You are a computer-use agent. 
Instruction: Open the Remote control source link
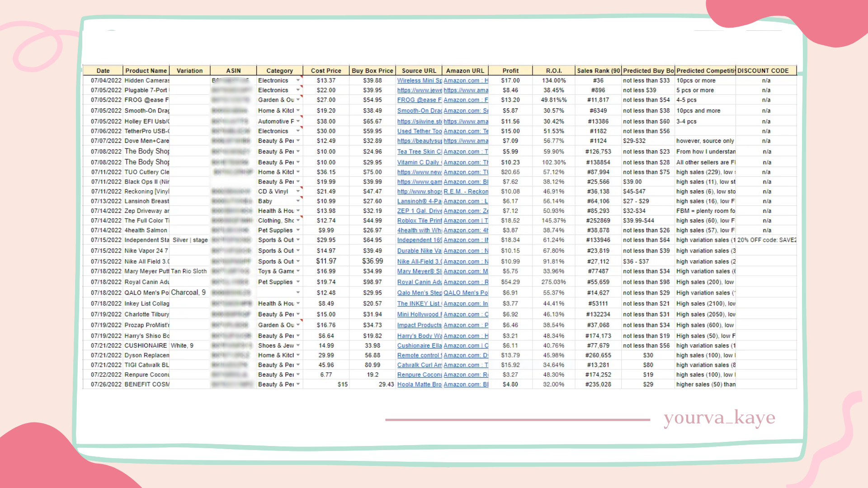(x=420, y=356)
